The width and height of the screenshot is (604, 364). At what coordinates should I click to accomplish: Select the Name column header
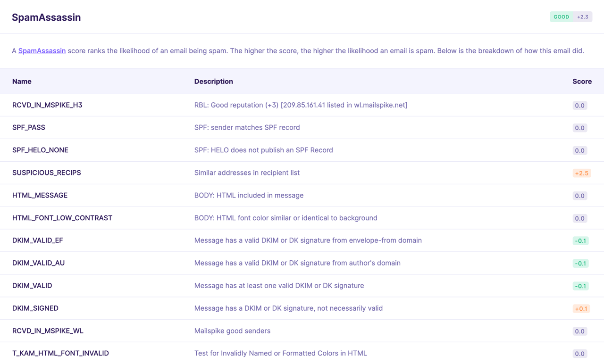coord(22,81)
